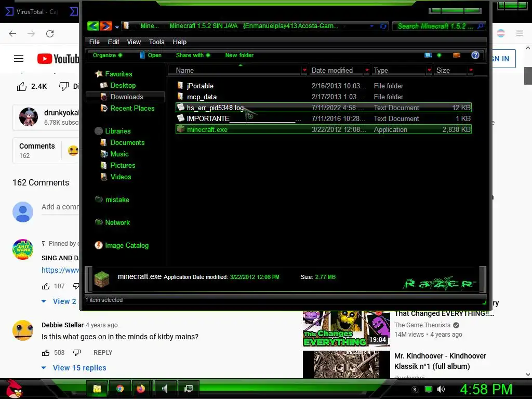Select Desktop in the navigation pane

(x=123, y=85)
